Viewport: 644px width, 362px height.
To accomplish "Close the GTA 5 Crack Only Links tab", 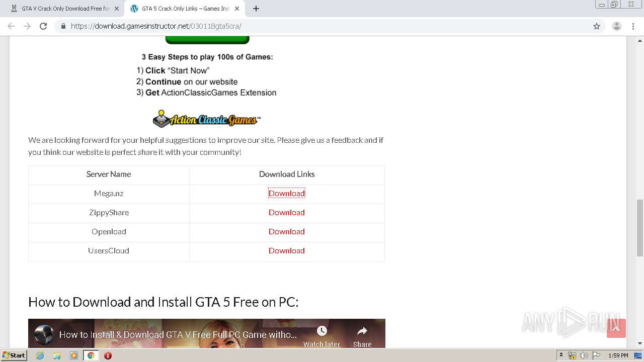I will click(x=237, y=9).
